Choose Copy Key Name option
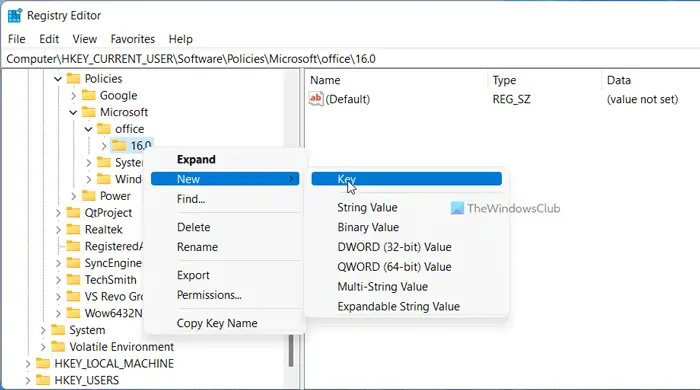Viewport: 700px width, 390px height. click(x=217, y=323)
